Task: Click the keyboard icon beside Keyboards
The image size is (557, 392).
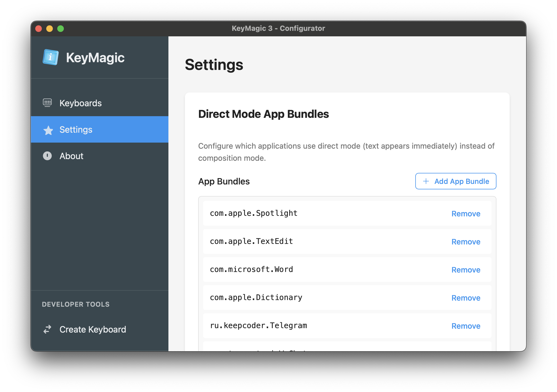Action: point(47,103)
